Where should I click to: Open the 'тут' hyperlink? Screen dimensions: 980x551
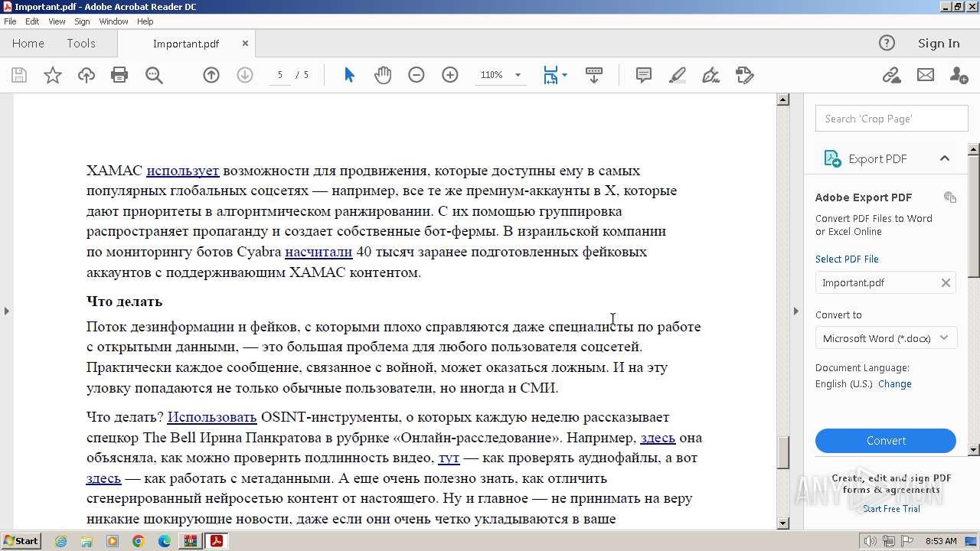(449, 458)
